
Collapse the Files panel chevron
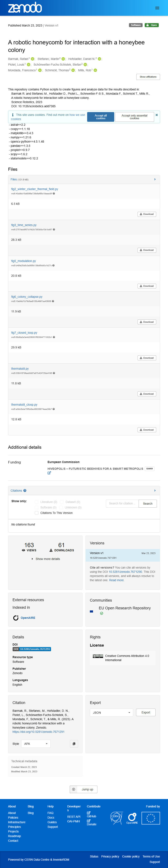point(155,179)
